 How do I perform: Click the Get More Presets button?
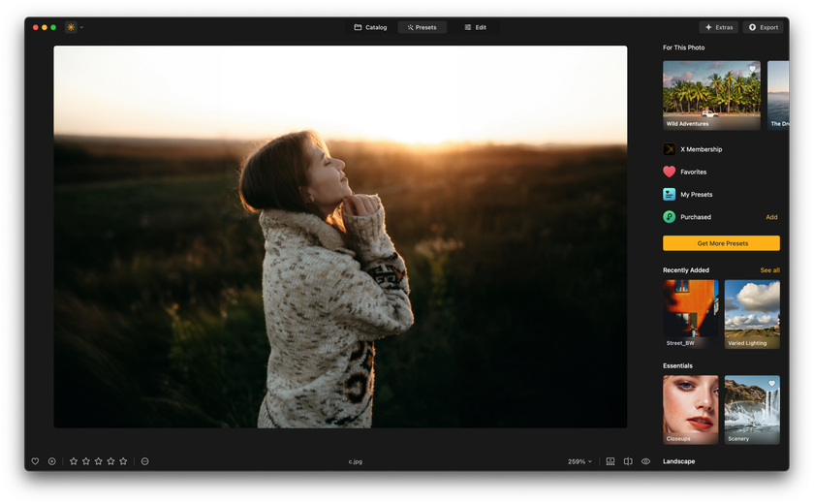tap(721, 243)
